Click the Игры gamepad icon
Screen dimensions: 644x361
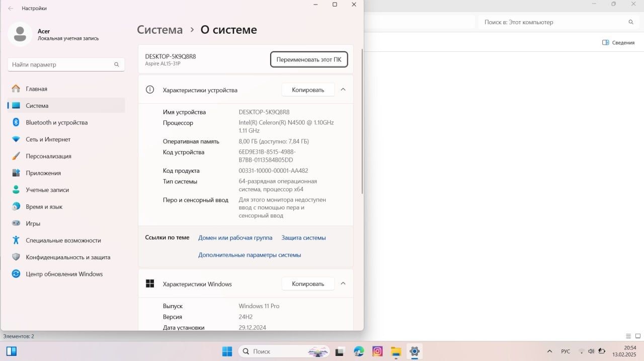click(16, 223)
